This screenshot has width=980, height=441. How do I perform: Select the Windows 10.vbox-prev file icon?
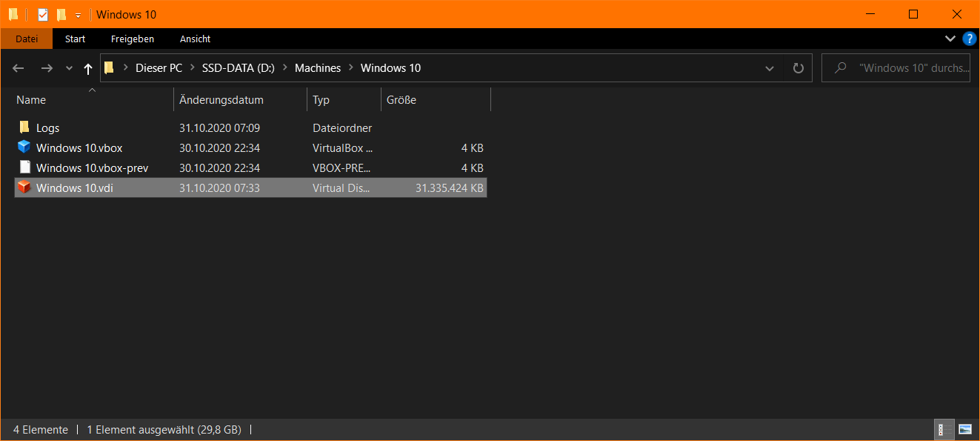(x=24, y=168)
